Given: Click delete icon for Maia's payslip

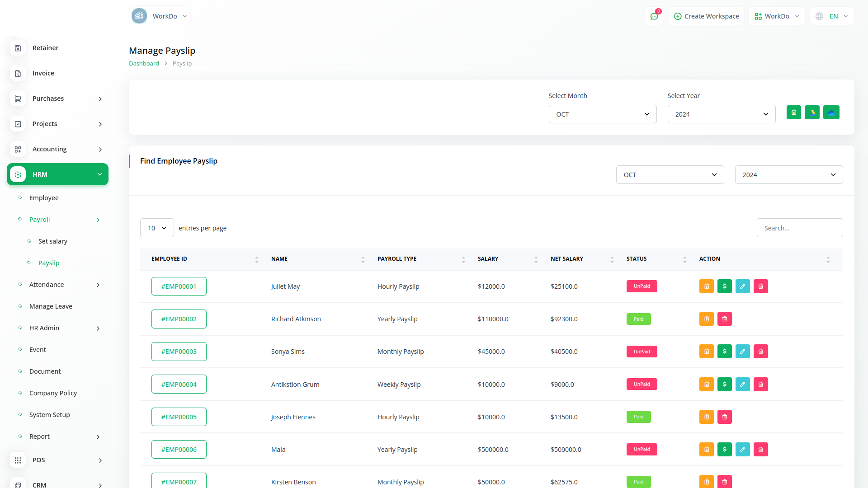Looking at the screenshot, I should point(760,450).
